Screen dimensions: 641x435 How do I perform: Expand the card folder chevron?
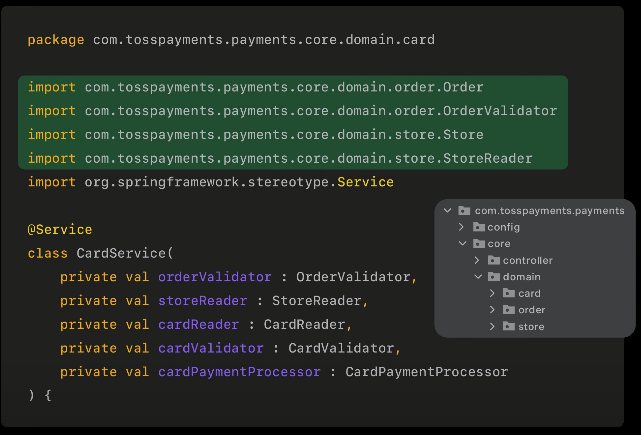[x=492, y=294]
